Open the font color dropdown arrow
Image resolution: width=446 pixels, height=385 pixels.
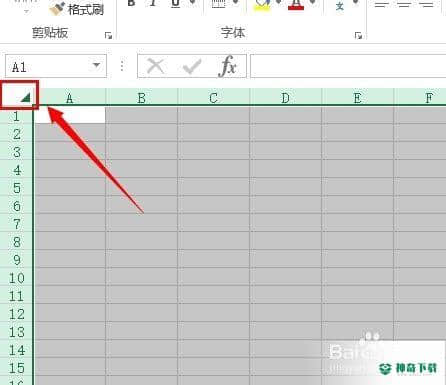(313, 3)
